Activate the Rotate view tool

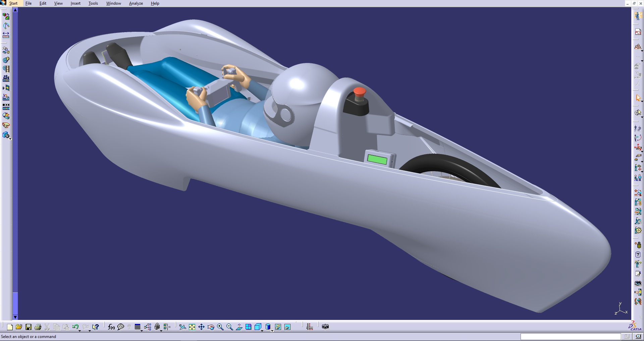pyautogui.click(x=211, y=327)
